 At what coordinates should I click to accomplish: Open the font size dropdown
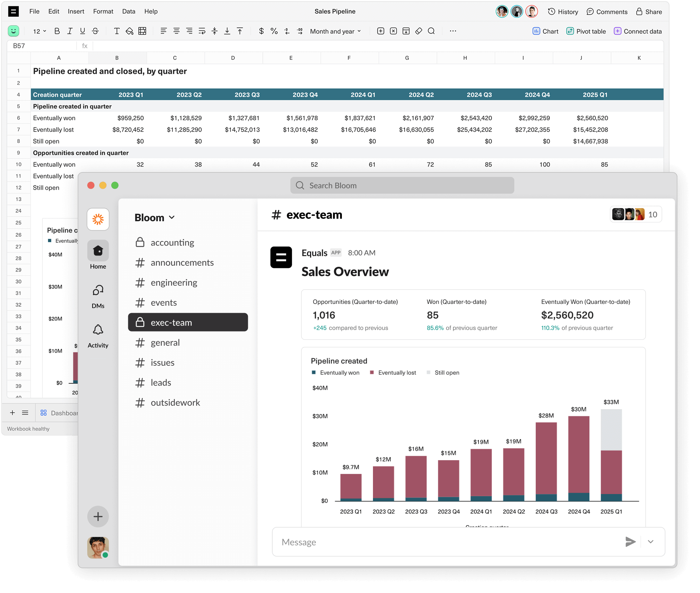tap(39, 31)
